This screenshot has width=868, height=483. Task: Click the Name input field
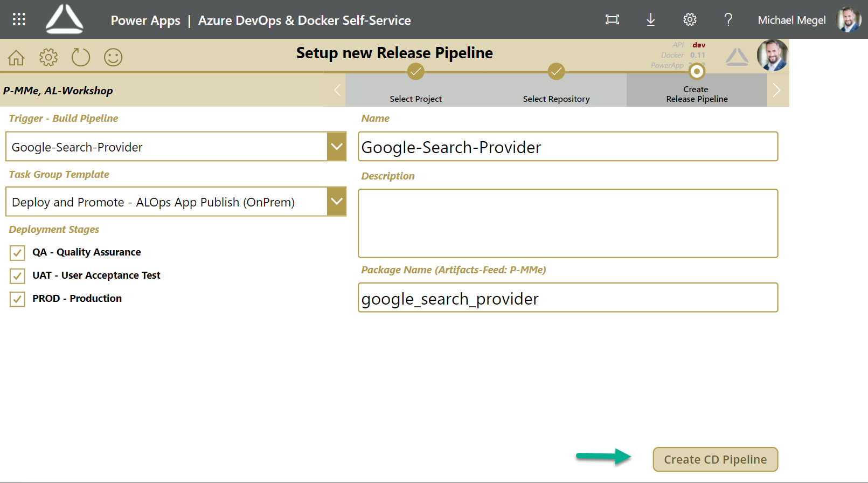tap(568, 146)
